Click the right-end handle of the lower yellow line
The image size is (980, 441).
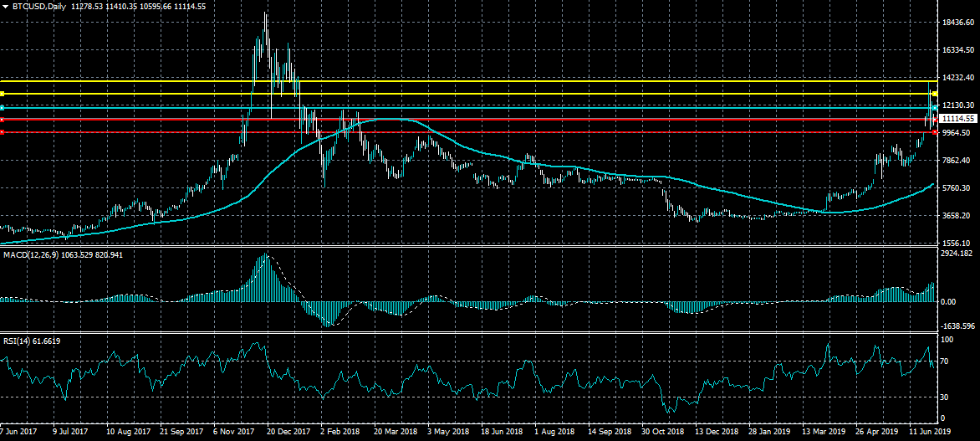click(934, 94)
